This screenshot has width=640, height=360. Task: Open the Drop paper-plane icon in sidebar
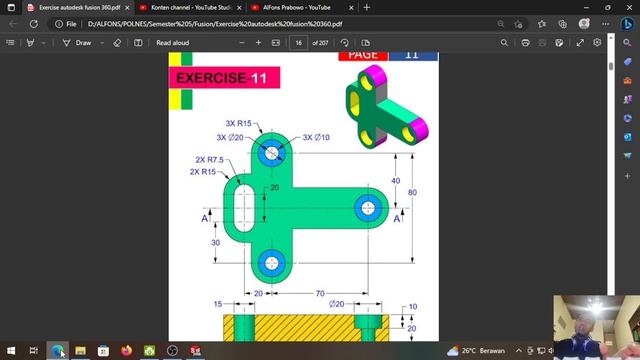point(628,156)
